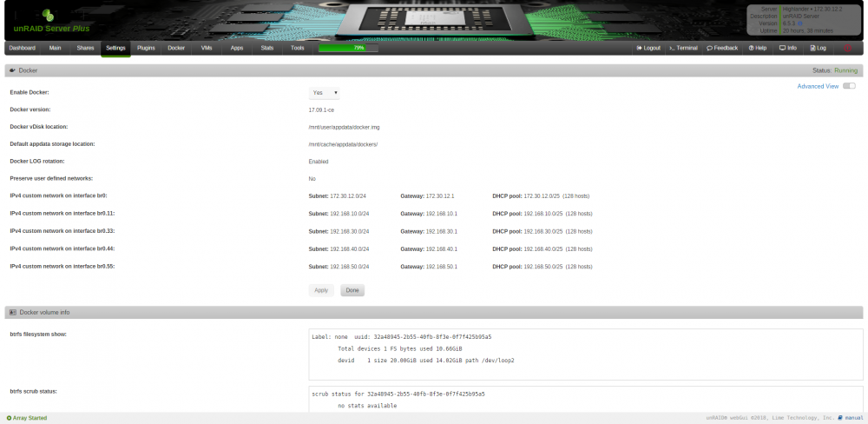868x424 pixels.
Task: Click the /mnt/cache/appdata/dockers/ path
Action: click(x=343, y=144)
